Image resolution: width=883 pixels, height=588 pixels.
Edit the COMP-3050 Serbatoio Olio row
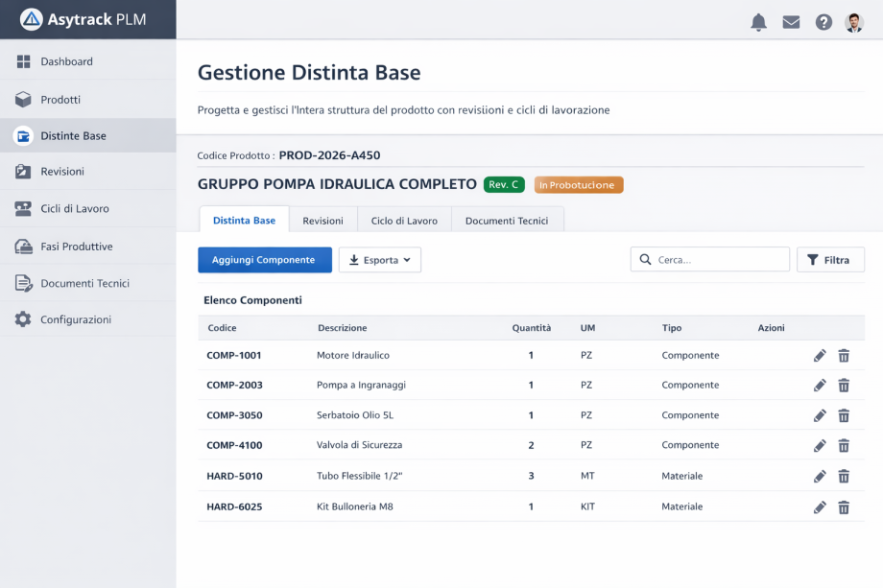point(820,415)
